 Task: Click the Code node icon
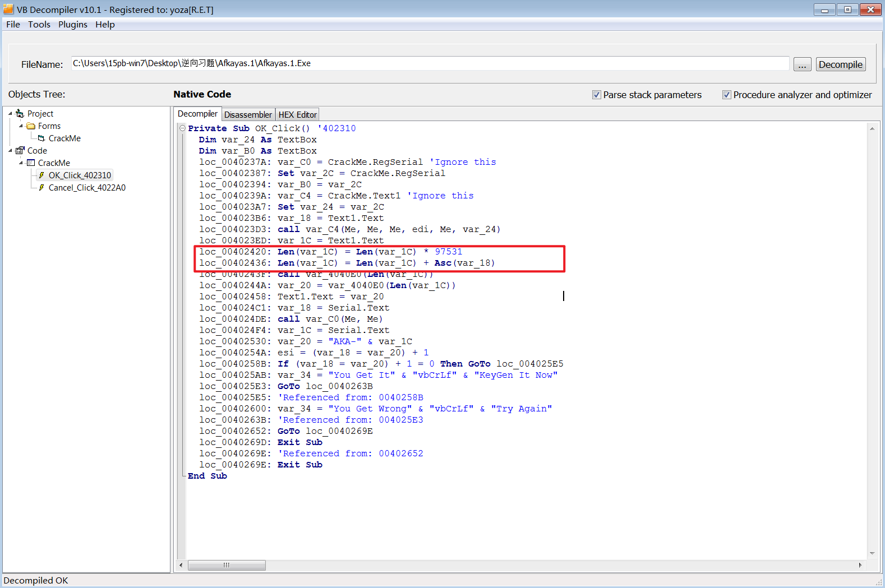pos(20,151)
